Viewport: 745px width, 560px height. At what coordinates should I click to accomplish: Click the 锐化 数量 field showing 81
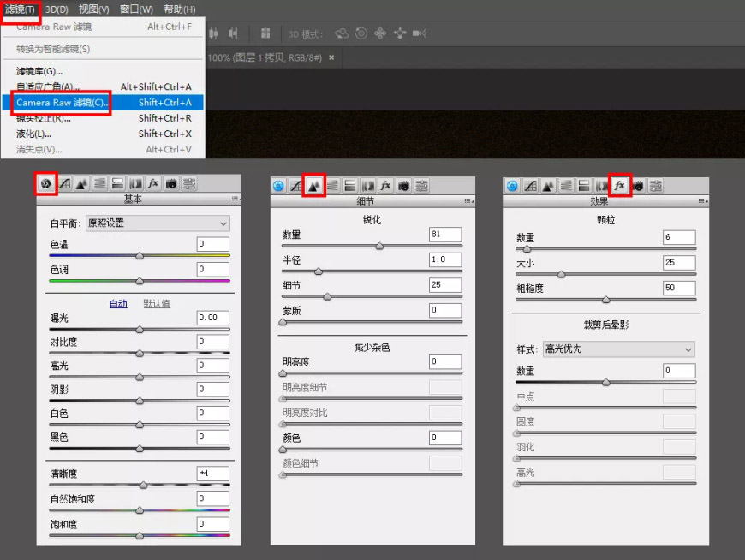pyautogui.click(x=445, y=235)
